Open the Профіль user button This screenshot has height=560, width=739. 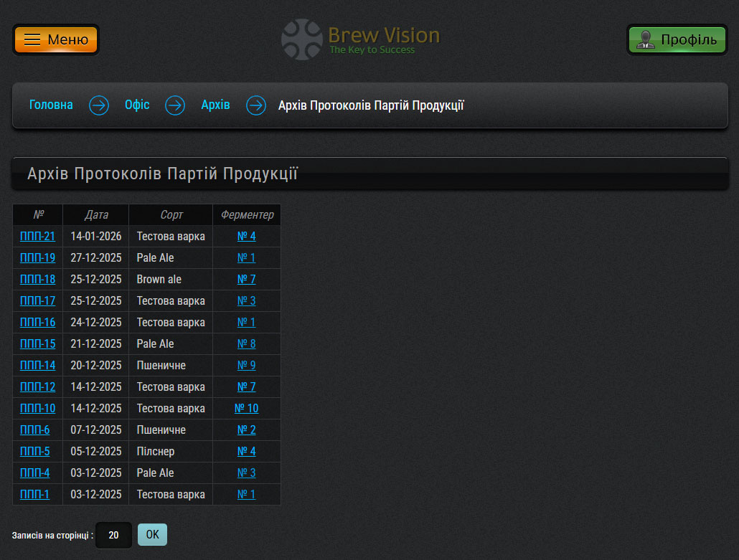(x=677, y=39)
